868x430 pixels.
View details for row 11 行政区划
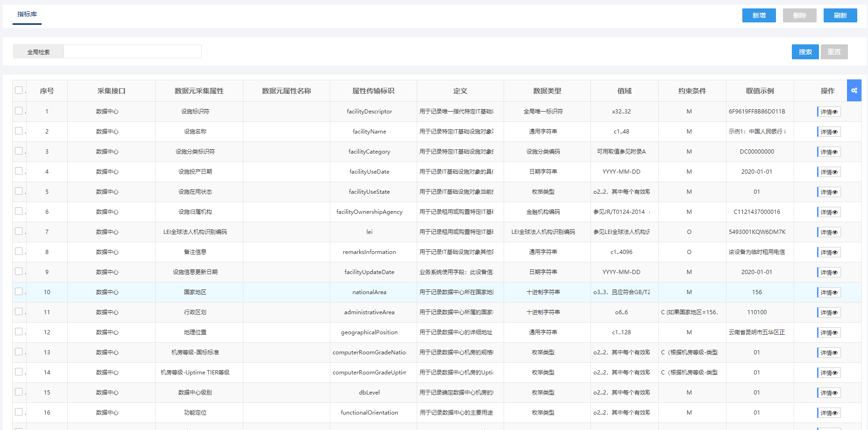829,313
